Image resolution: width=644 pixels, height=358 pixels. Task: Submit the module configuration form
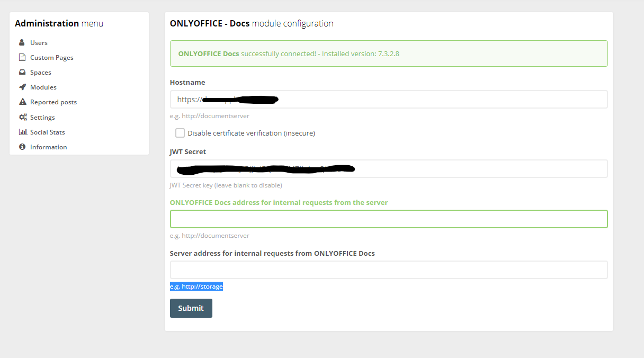191,308
